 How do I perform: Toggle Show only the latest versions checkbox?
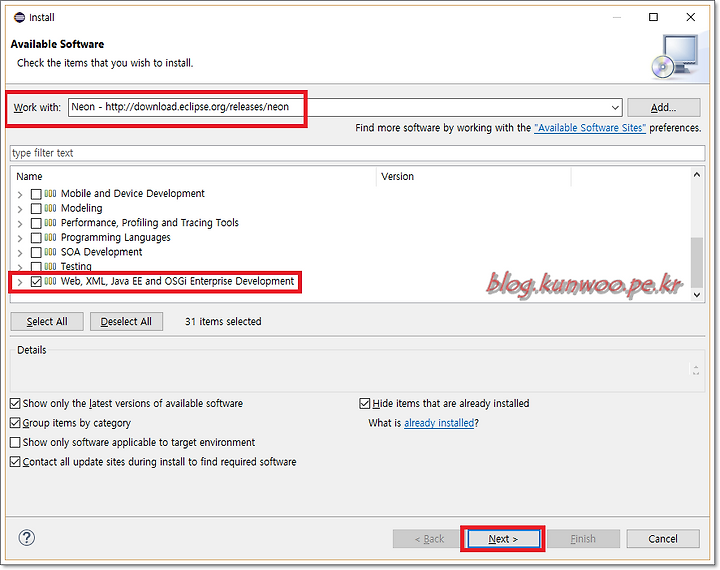pos(15,403)
